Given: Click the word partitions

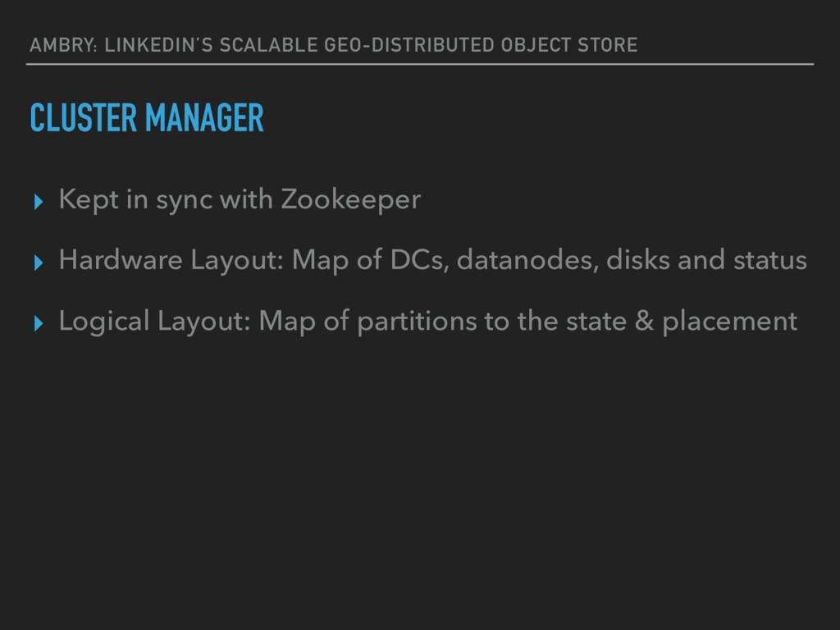Looking at the screenshot, I should (417, 322).
